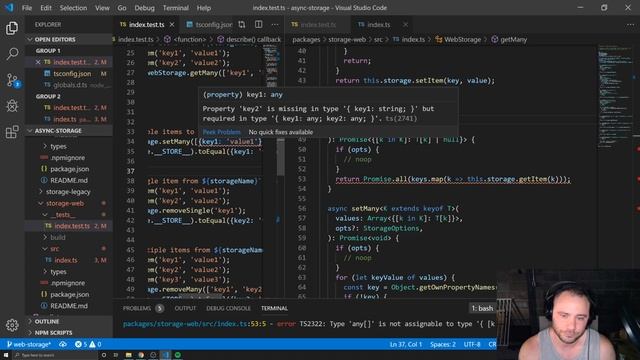The width and height of the screenshot is (640, 360).
Task: Collapse the __tests__ folder
Action: [x=62, y=214]
